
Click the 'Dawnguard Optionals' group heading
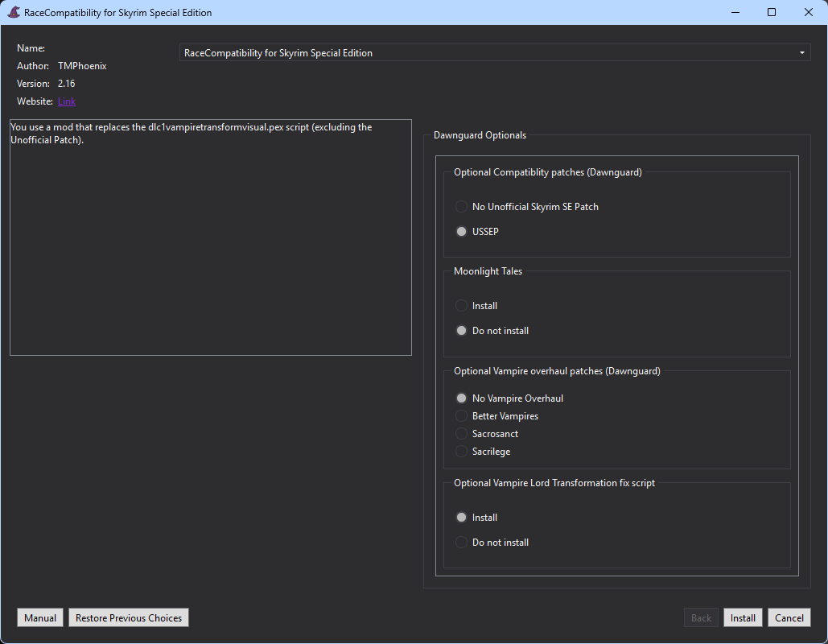pos(480,135)
